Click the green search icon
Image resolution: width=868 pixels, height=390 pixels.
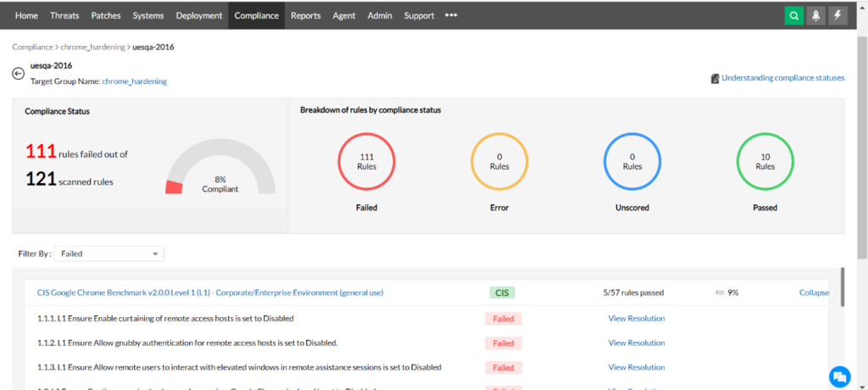pyautogui.click(x=793, y=15)
